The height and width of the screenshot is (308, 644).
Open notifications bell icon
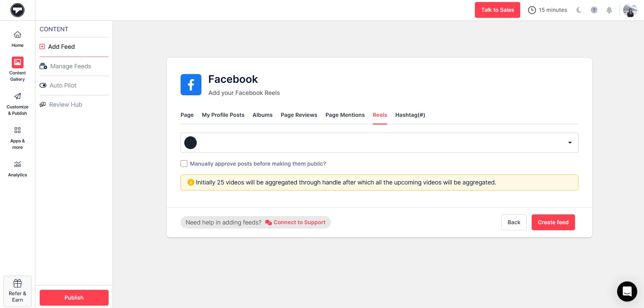click(x=609, y=10)
